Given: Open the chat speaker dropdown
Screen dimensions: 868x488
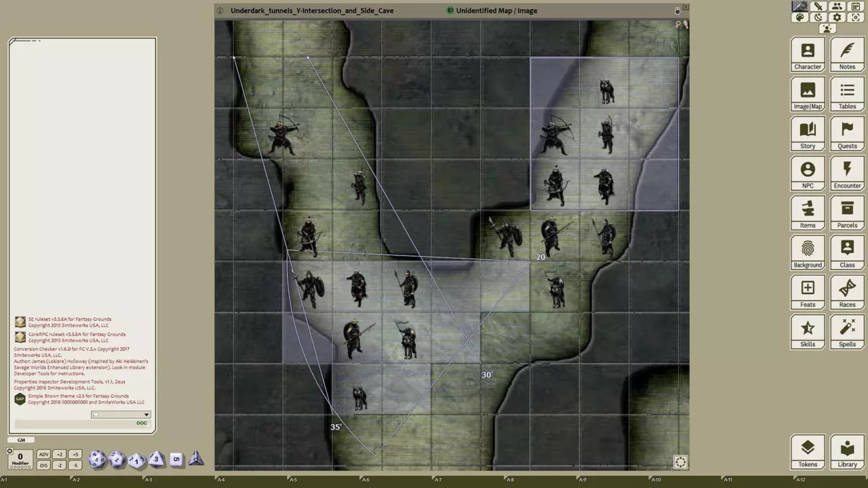Looking at the screenshot, I should 121,415.
